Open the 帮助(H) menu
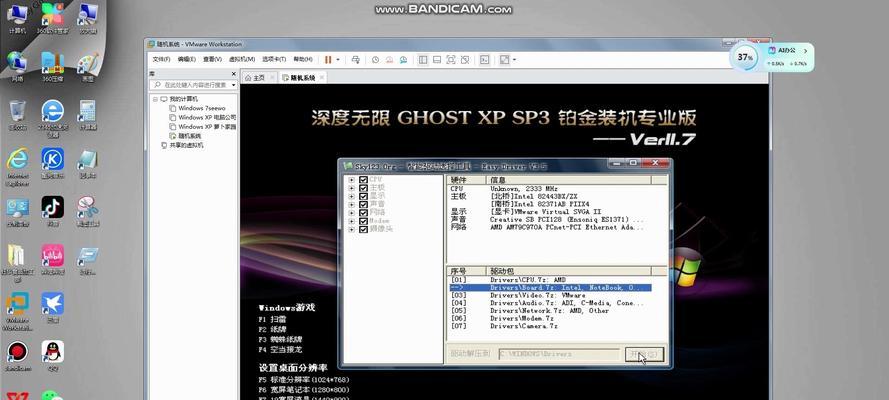This screenshot has width=889, height=400. [303, 59]
